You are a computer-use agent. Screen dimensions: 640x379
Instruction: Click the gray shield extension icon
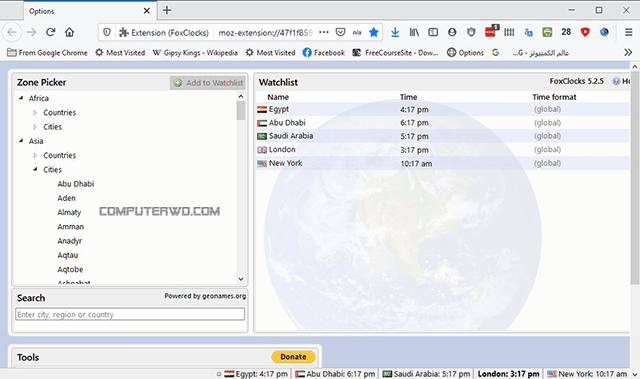[x=471, y=32]
